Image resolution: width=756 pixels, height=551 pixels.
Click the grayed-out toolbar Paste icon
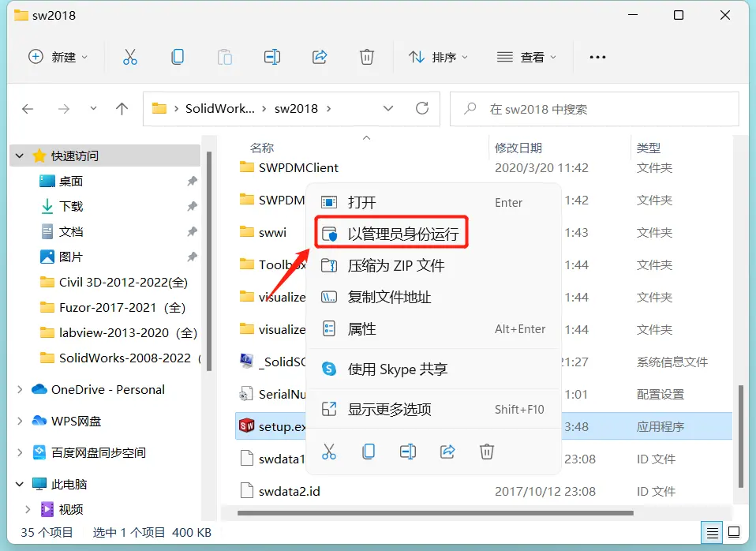click(225, 57)
